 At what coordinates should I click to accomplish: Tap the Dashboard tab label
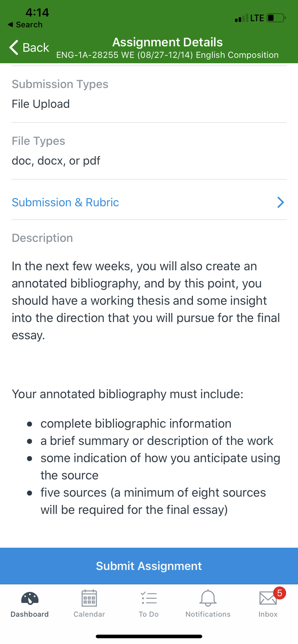[30, 614]
